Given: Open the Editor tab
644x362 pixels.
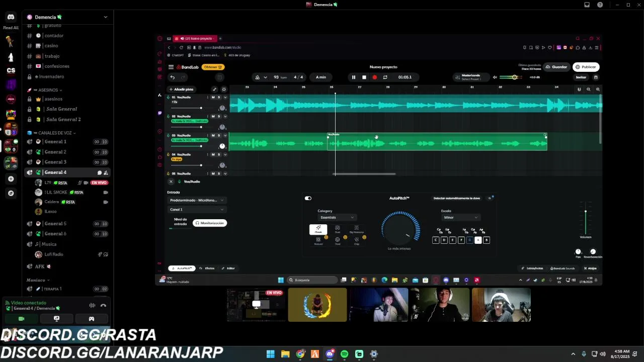Looking at the screenshot, I should (x=228, y=268).
